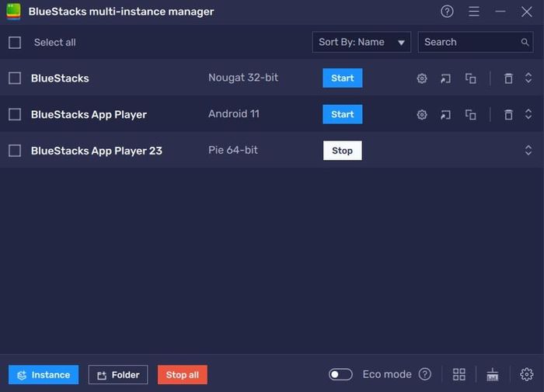The width and height of the screenshot is (544, 392).
Task: Start the BlueStacks App Player Android 11 instance
Action: (343, 114)
